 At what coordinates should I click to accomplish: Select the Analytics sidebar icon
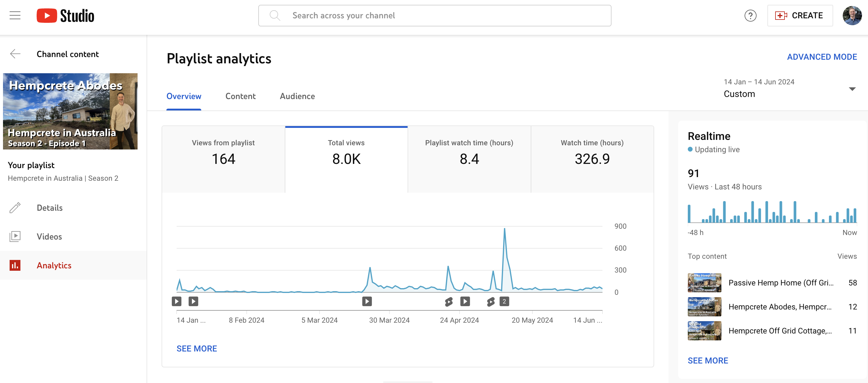pos(15,265)
